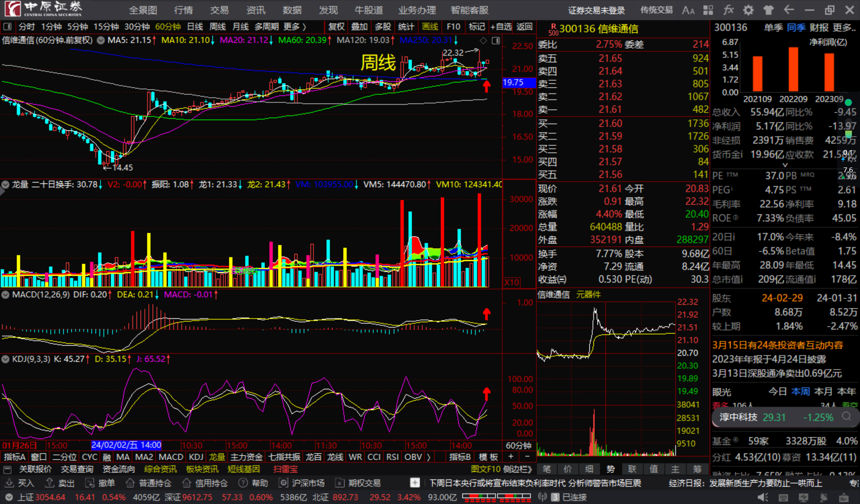Open the font size AA setting
Viewport: 860px width, 504px height.
coord(688,10)
